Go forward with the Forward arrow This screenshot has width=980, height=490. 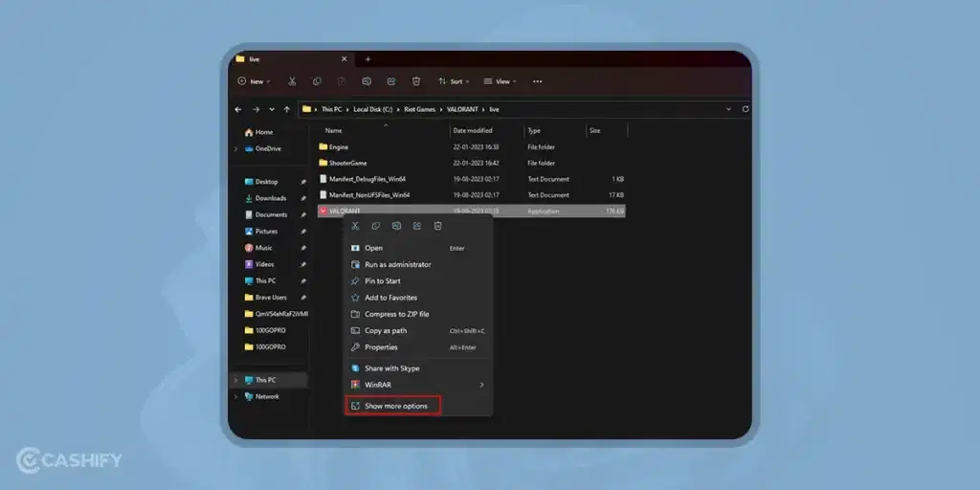tap(256, 109)
